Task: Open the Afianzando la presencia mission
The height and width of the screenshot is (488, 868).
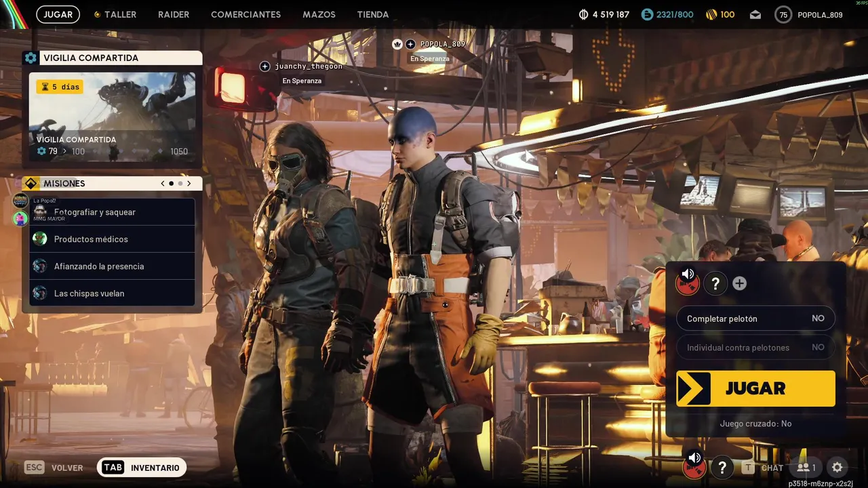Action: (x=112, y=266)
